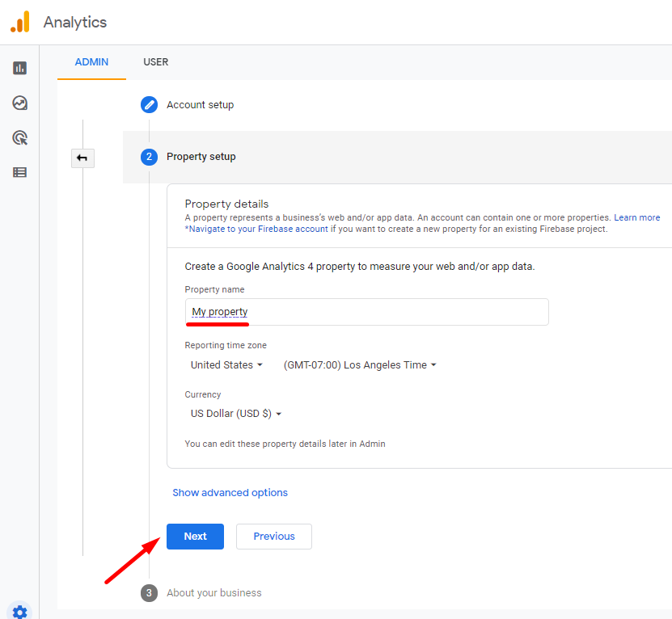The height and width of the screenshot is (619, 672).
Task: Click the Google Analytics logo icon
Action: 20,22
